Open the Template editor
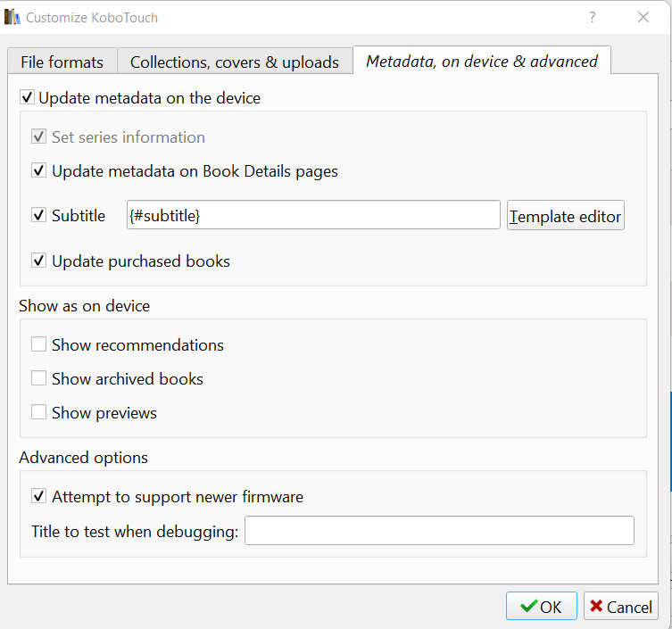Viewport: 672px width, 629px height. point(565,215)
